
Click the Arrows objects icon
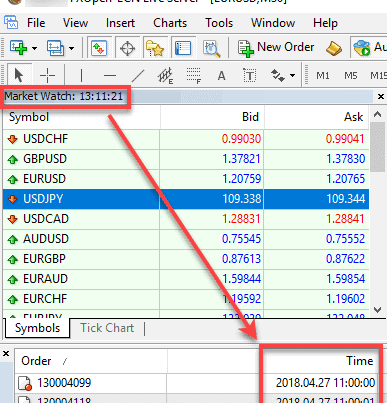277,75
